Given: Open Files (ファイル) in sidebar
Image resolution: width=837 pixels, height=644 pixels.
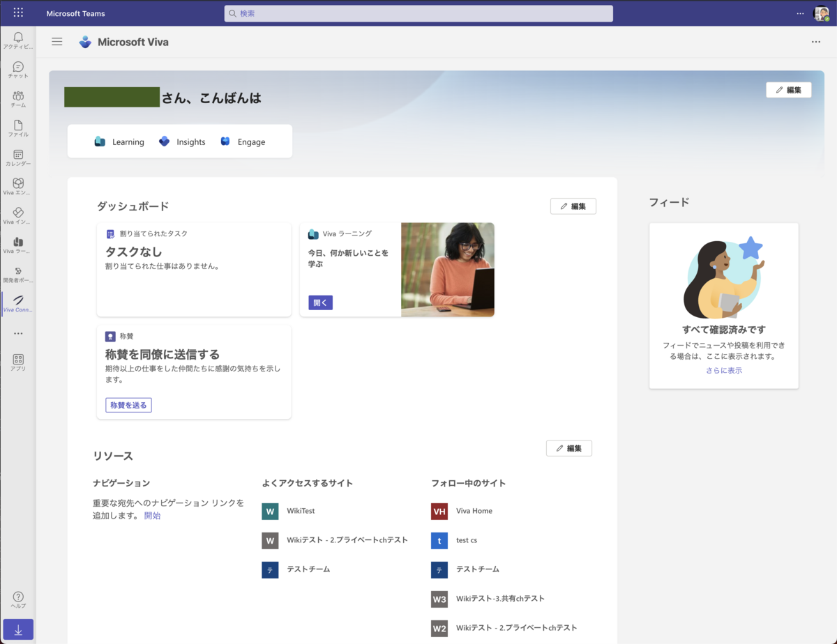Looking at the screenshot, I should coord(18,128).
